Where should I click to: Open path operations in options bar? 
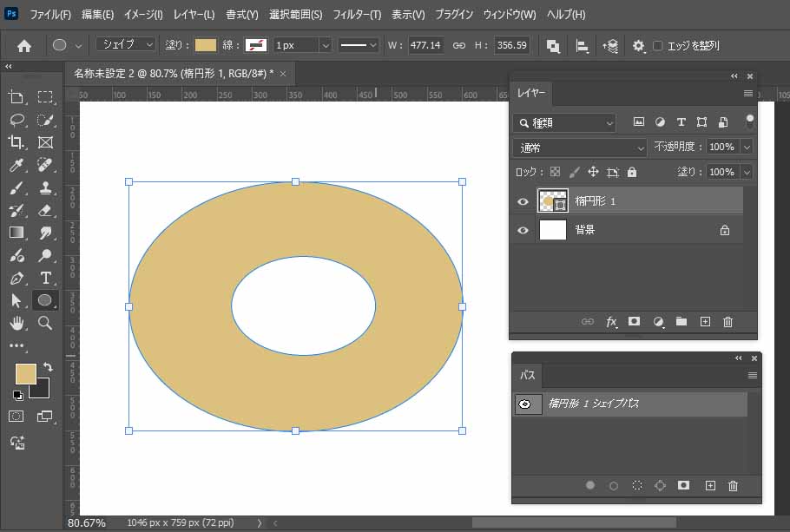click(553, 45)
